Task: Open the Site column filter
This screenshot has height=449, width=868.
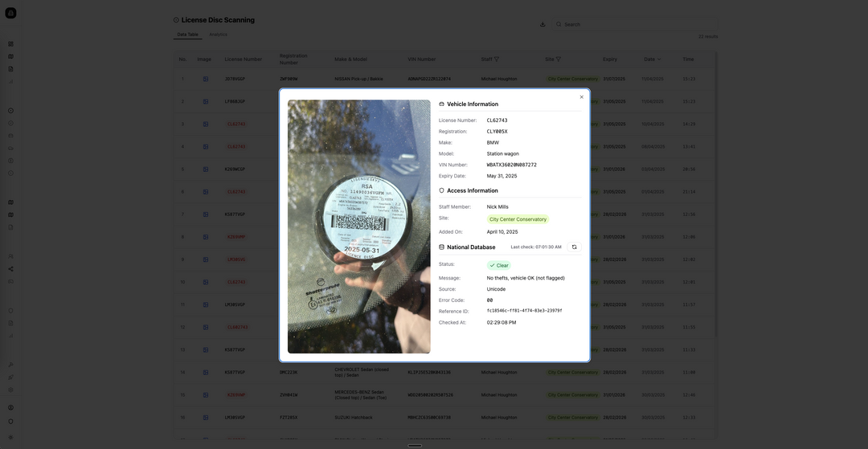Action: point(559,59)
